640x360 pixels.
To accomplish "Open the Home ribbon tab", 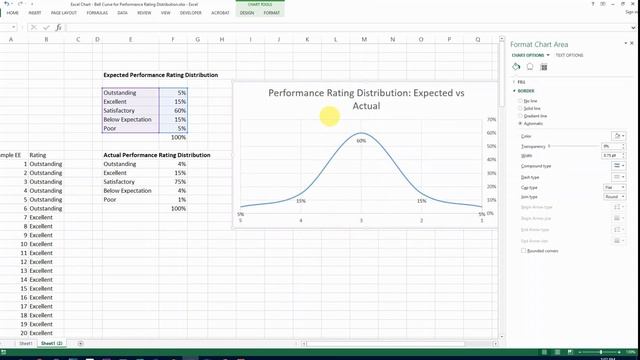I will click(12, 13).
